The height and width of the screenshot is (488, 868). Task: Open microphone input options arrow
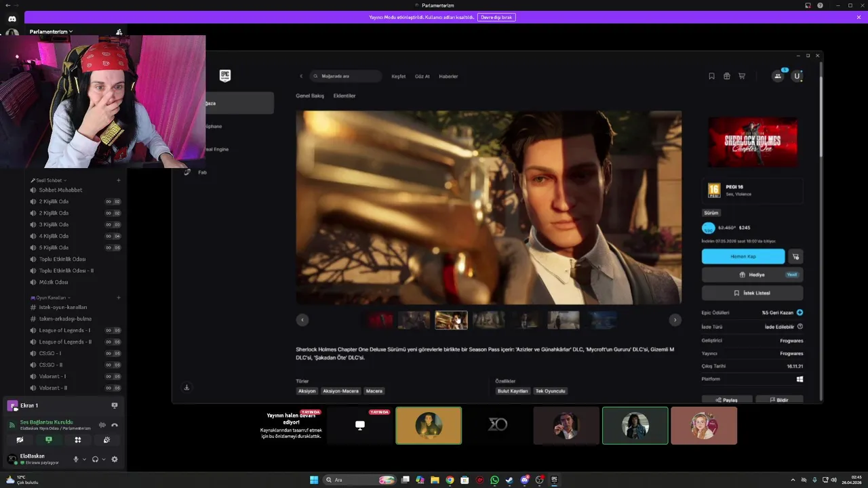pyautogui.click(x=84, y=459)
